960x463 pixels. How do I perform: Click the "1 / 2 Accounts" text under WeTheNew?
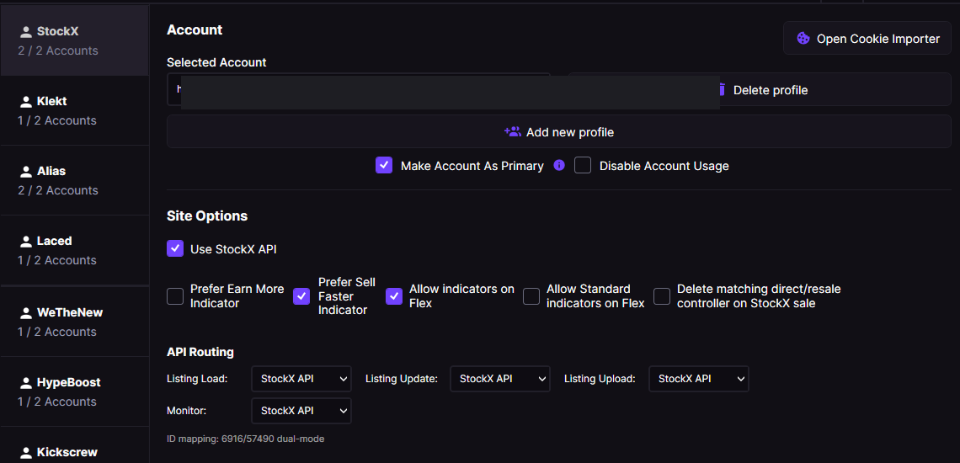(x=57, y=332)
